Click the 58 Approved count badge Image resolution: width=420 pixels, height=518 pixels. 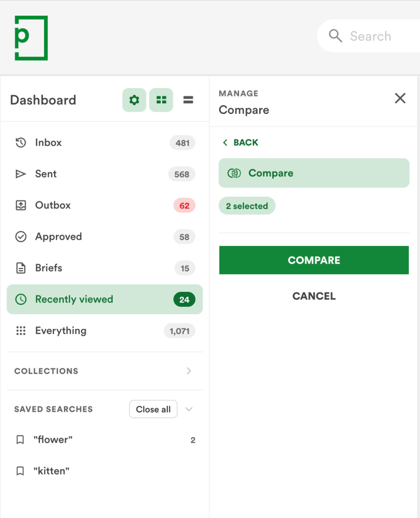coord(184,237)
